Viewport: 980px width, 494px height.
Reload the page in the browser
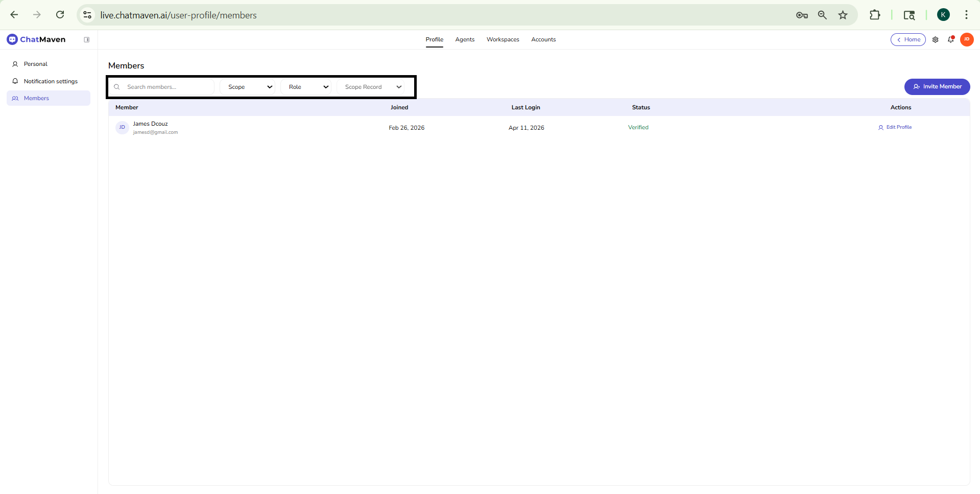click(60, 15)
